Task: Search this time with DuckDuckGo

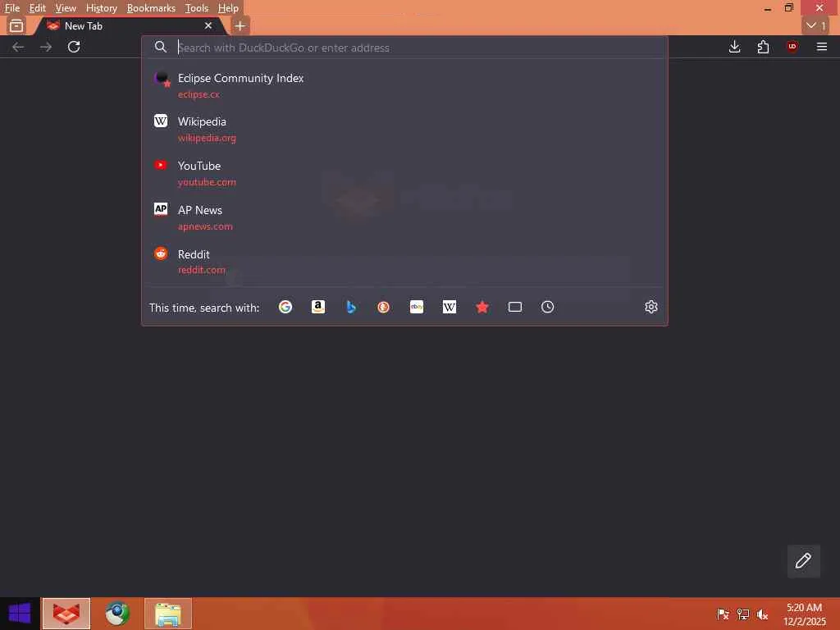Action: 384,307
